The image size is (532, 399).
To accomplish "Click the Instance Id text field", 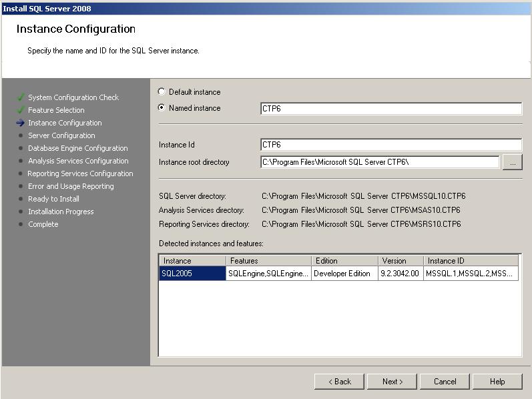I will pyautogui.click(x=391, y=145).
